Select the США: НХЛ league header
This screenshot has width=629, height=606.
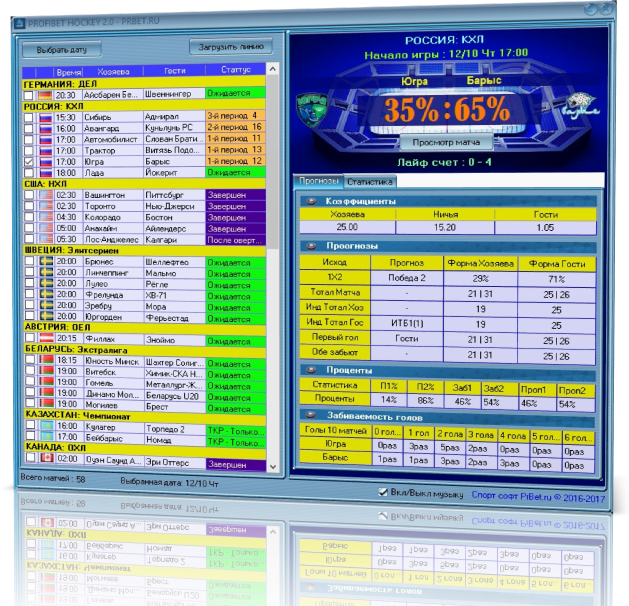tap(144, 184)
